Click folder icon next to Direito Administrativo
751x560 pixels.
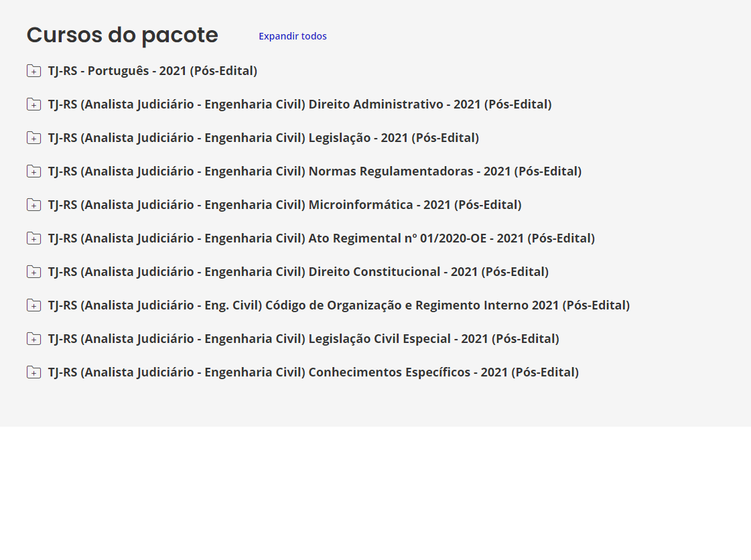click(x=33, y=104)
